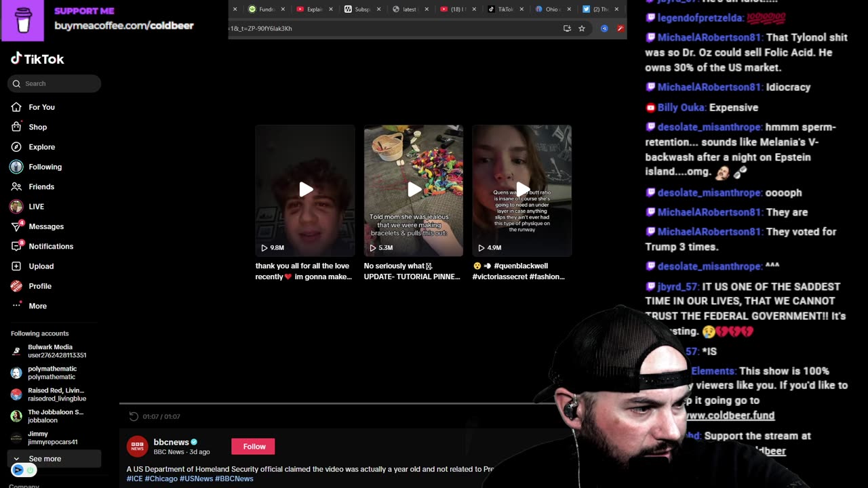The height and width of the screenshot is (488, 868).
Task: Close the Ohio browser tab
Action: [x=569, y=9]
